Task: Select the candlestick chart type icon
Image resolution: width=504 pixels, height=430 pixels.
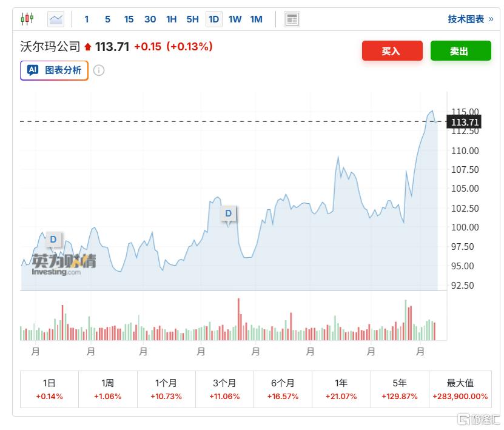Action: pyautogui.click(x=27, y=18)
